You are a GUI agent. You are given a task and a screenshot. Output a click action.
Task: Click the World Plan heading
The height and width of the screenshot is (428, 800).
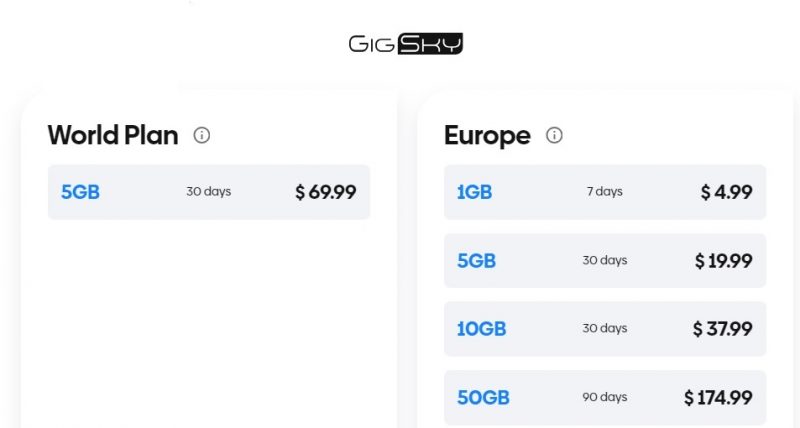(113, 135)
